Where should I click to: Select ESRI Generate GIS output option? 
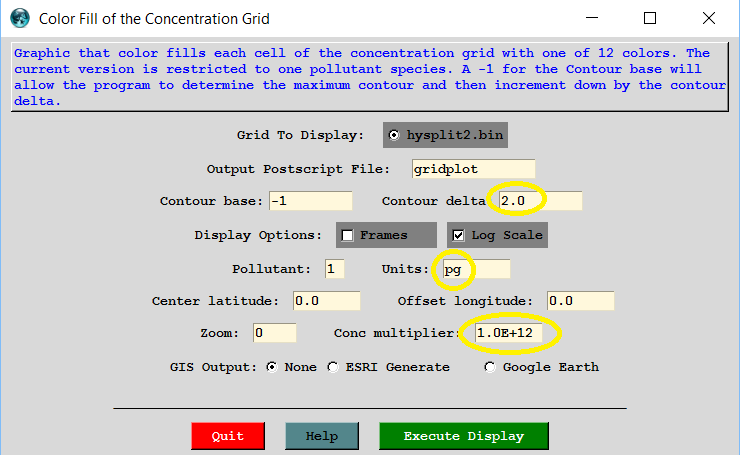point(334,367)
